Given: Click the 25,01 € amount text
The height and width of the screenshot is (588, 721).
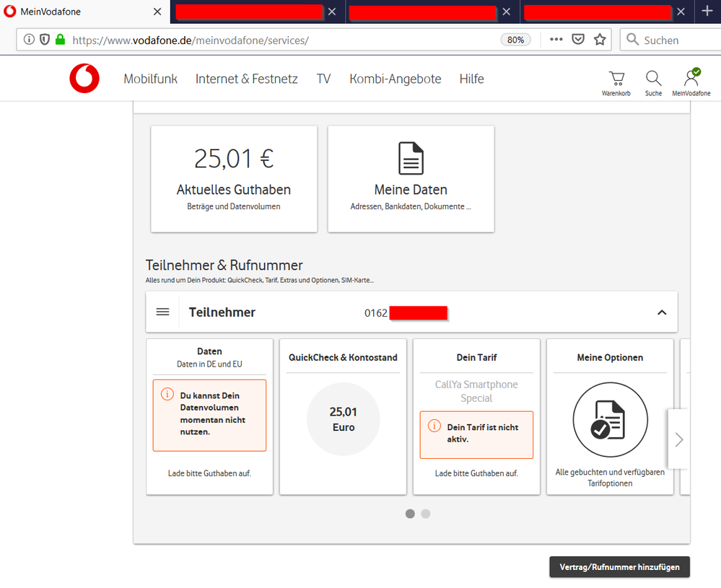Looking at the screenshot, I should (234, 159).
